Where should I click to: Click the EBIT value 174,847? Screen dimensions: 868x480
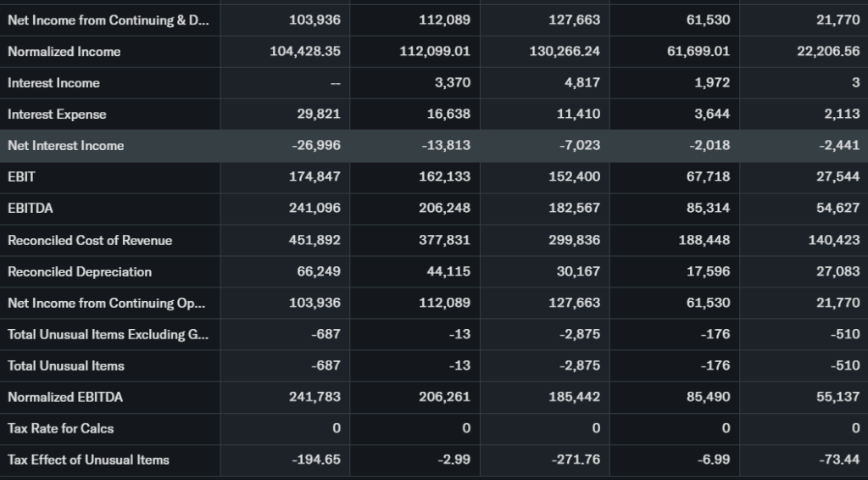click(x=314, y=177)
